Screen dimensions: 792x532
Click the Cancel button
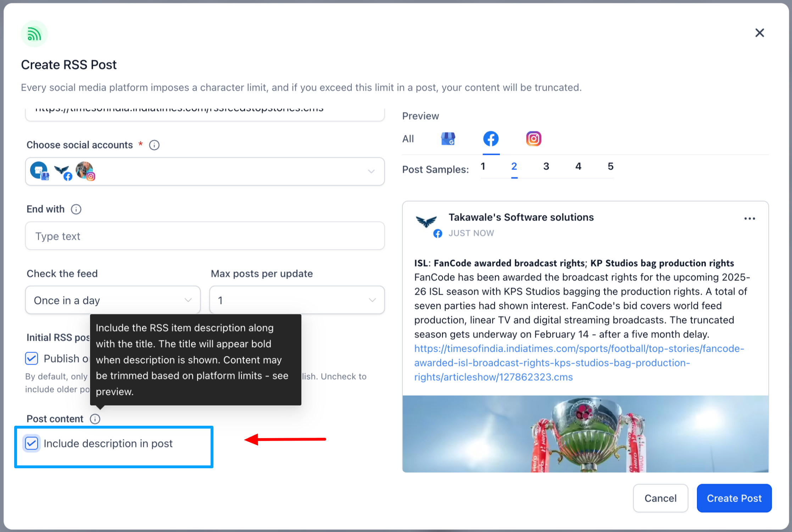660,498
